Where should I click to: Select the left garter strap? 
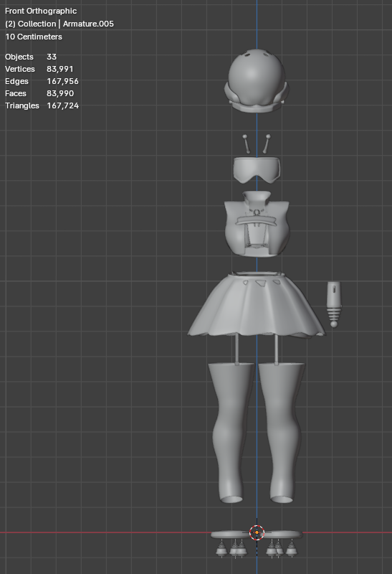click(238, 349)
